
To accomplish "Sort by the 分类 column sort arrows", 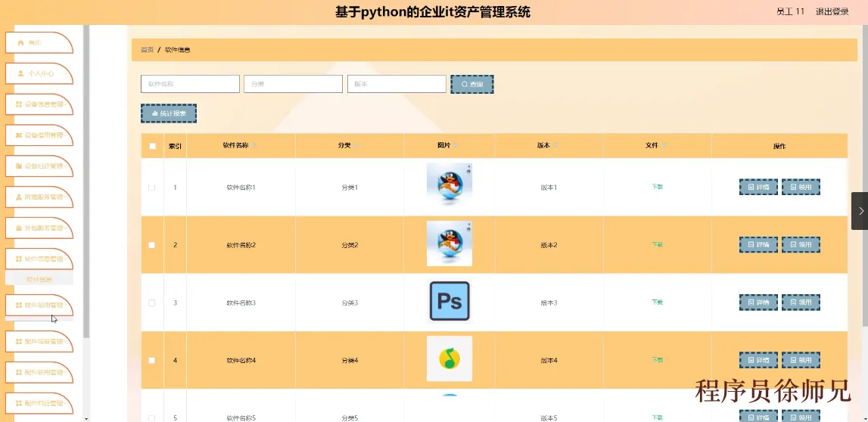I will click(356, 145).
